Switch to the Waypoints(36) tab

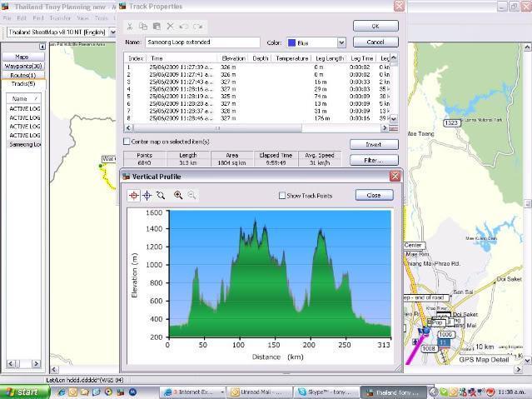coord(23,66)
